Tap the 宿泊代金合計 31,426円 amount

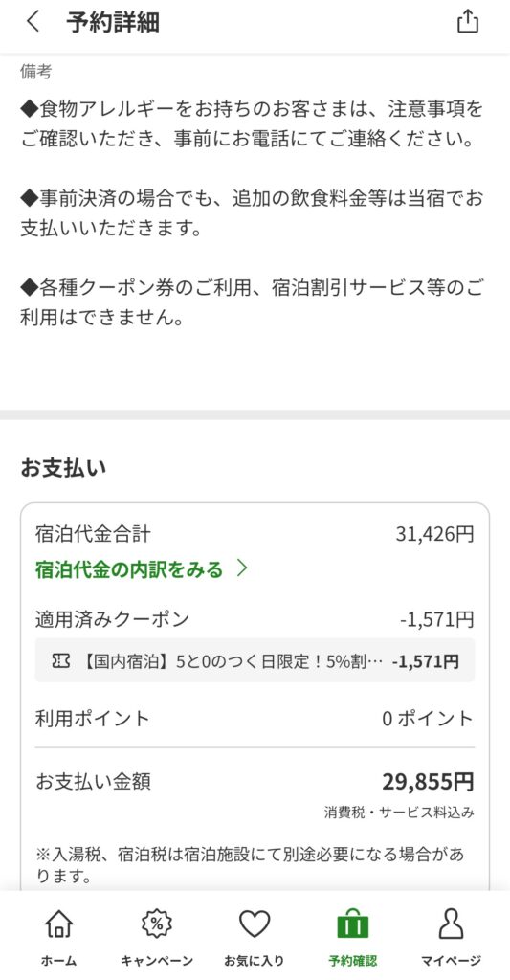coord(435,534)
